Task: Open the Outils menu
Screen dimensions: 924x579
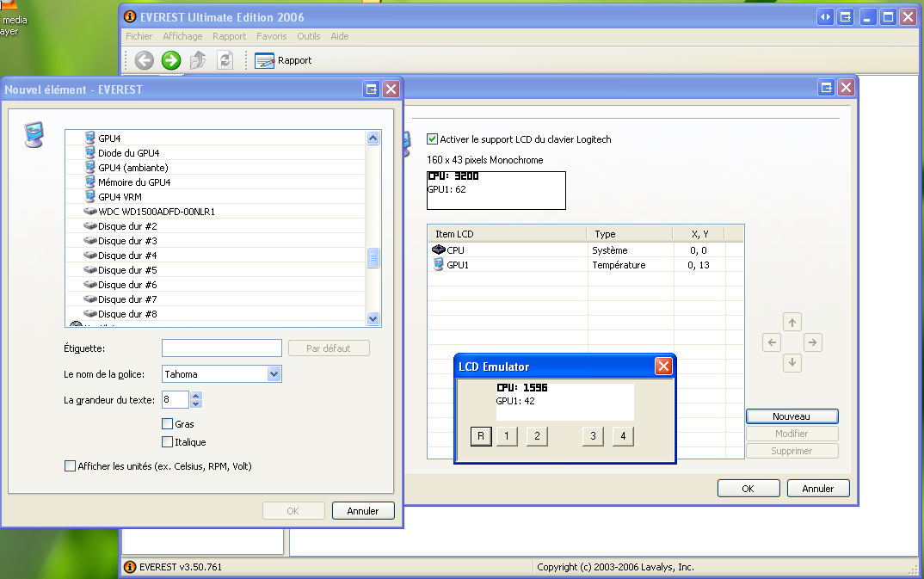Action: click(308, 36)
